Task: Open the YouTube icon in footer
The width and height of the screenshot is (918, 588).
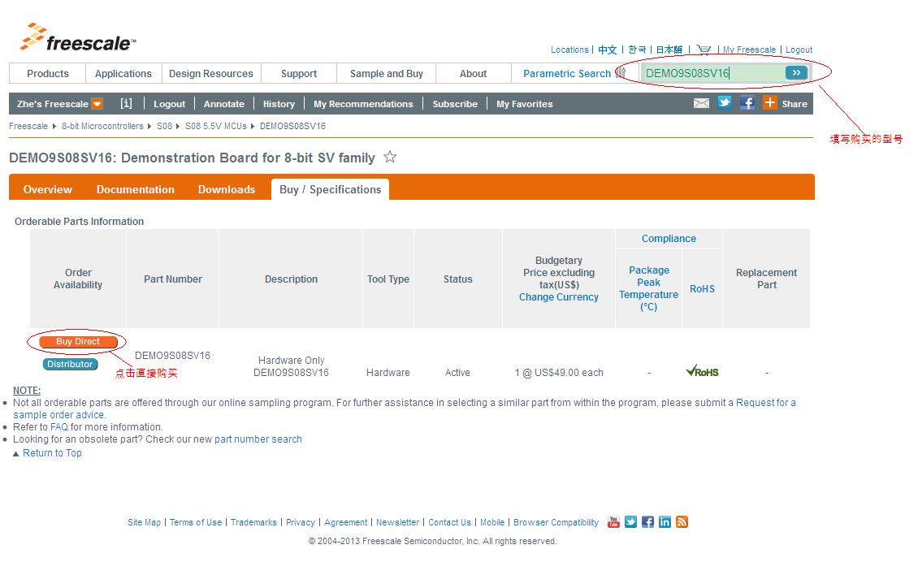Action: click(x=613, y=522)
